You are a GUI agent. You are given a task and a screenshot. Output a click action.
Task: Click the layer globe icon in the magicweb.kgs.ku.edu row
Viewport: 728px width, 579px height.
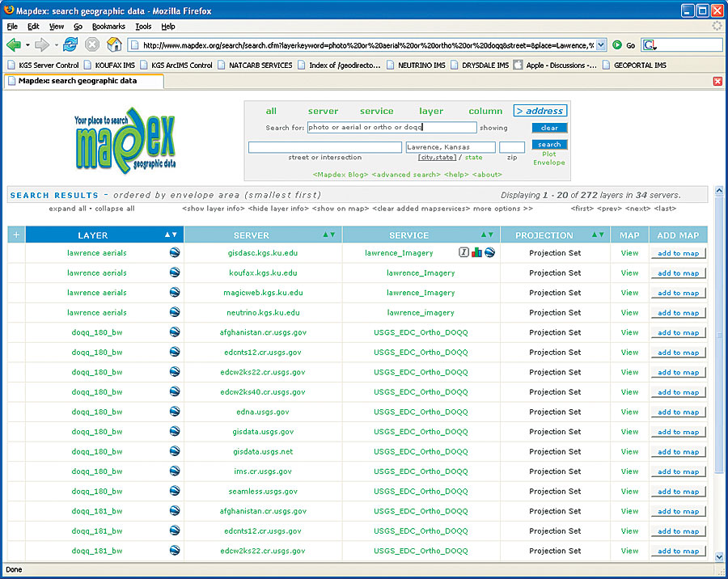pyautogui.click(x=175, y=292)
